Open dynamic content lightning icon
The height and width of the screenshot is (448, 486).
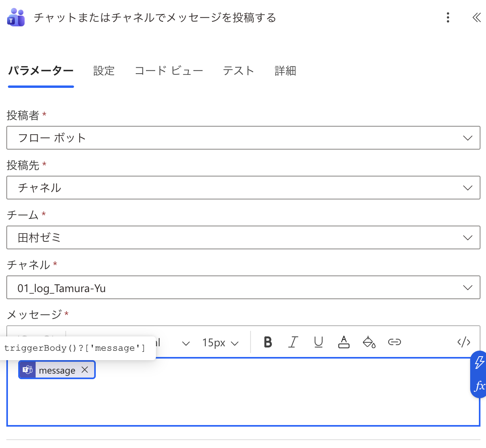coord(479,362)
